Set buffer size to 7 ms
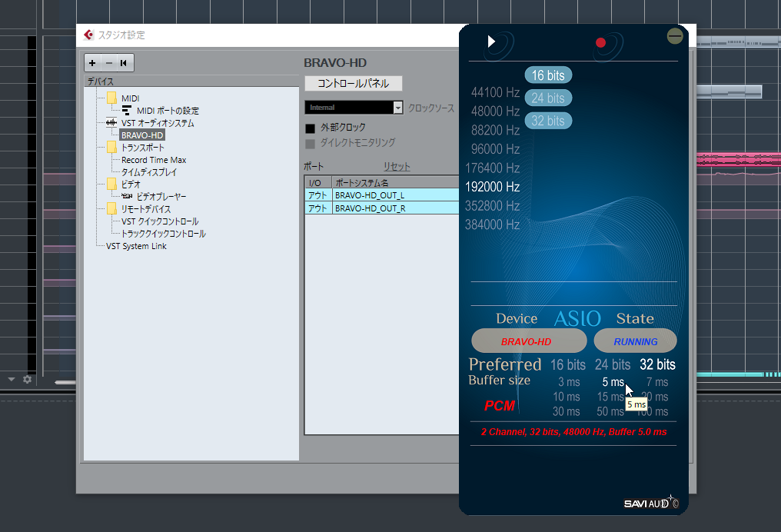 click(657, 382)
